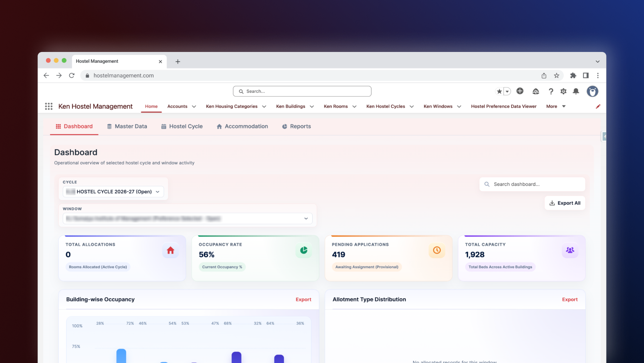Open the user profile avatar
The image size is (644, 363).
coord(592,91)
